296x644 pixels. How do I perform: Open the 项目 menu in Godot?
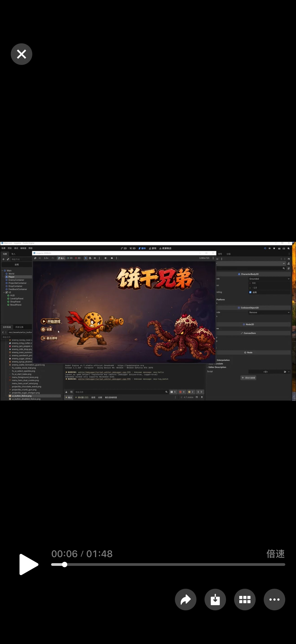tap(9, 248)
